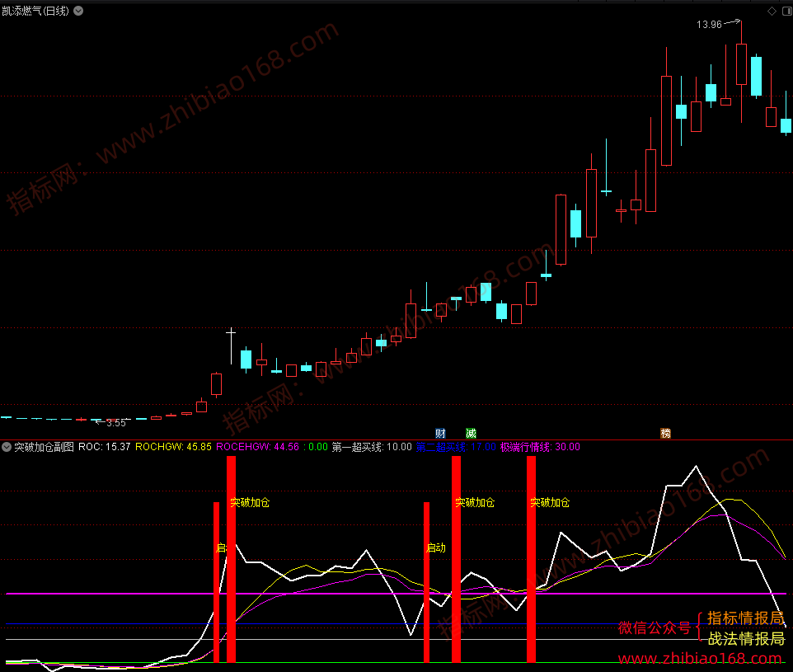The height and width of the screenshot is (672, 793).
Task: Click the 凯添燃气(日线) chart title
Action: 35,11
